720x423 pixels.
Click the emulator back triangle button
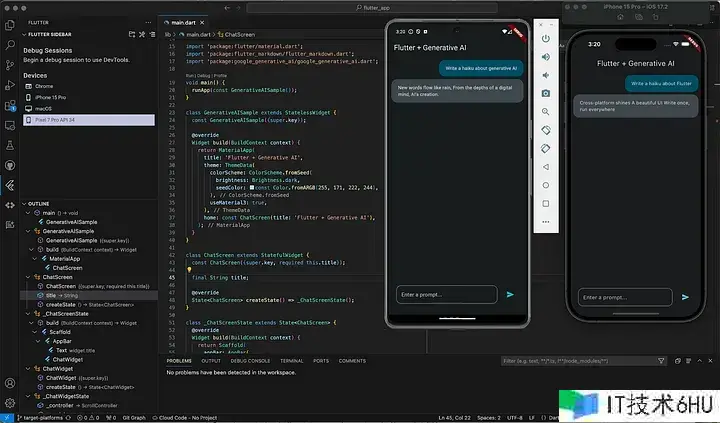click(546, 166)
